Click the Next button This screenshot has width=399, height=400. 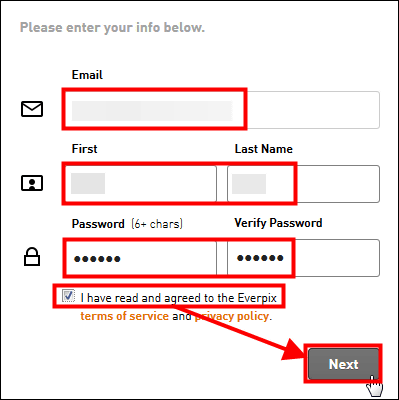click(x=343, y=364)
